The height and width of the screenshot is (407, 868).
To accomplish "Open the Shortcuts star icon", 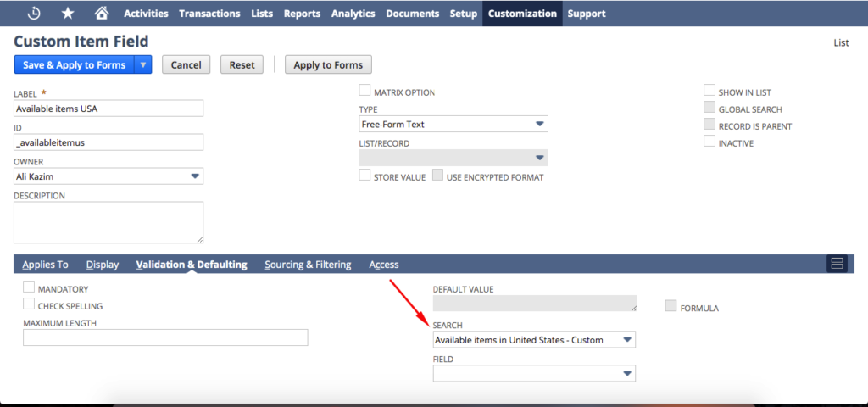I will (x=68, y=14).
